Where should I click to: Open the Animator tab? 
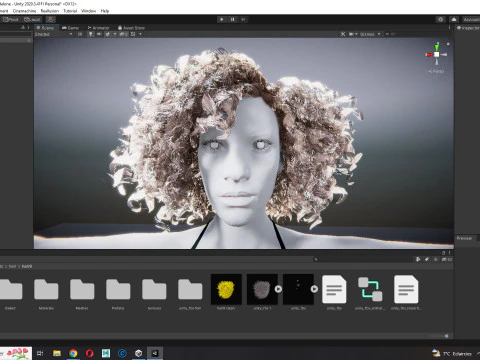click(99, 28)
